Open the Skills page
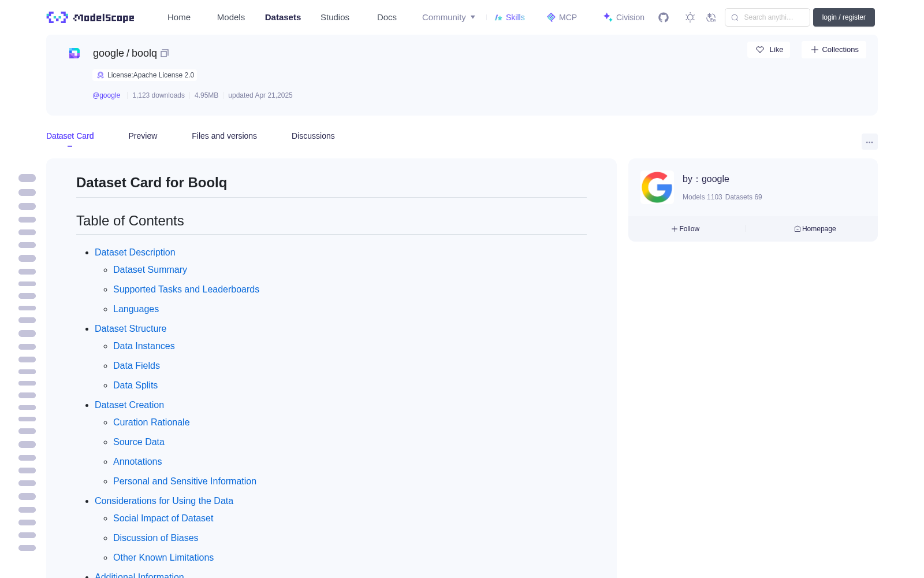 509,17
